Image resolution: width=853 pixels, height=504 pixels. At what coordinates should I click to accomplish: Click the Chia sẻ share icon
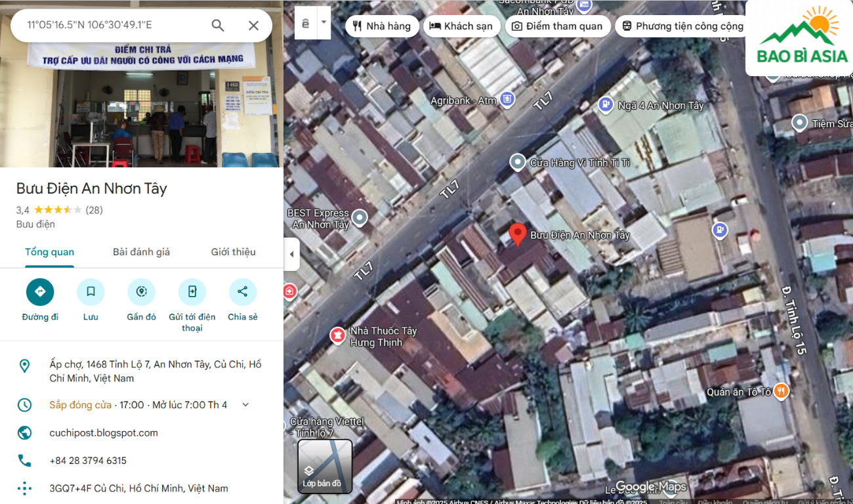(242, 292)
